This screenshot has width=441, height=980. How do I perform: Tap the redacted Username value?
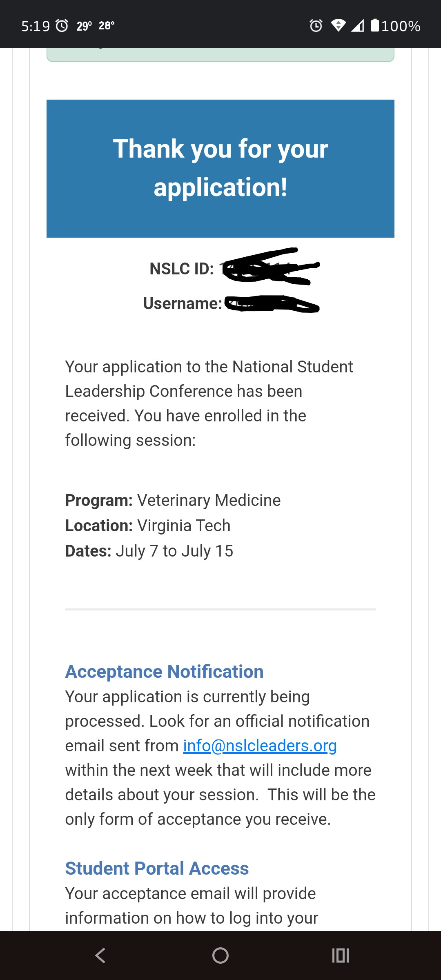[272, 304]
